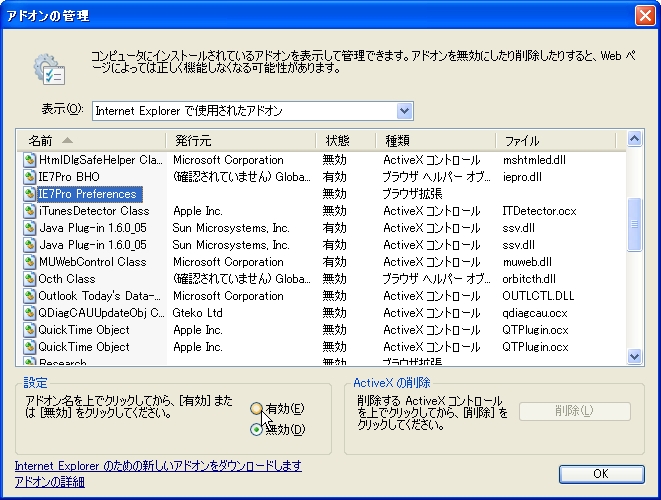Open the download new add-ons link
This screenshot has width=661, height=500.
pyautogui.click(x=158, y=466)
